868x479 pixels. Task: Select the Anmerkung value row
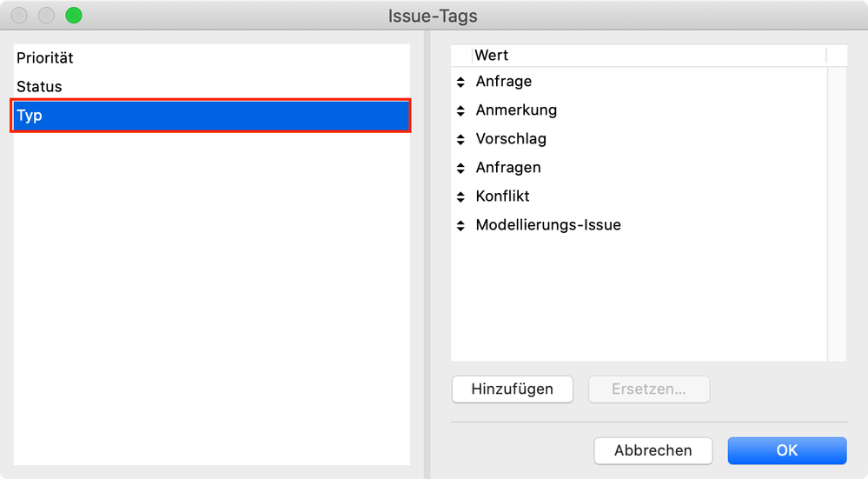(516, 110)
